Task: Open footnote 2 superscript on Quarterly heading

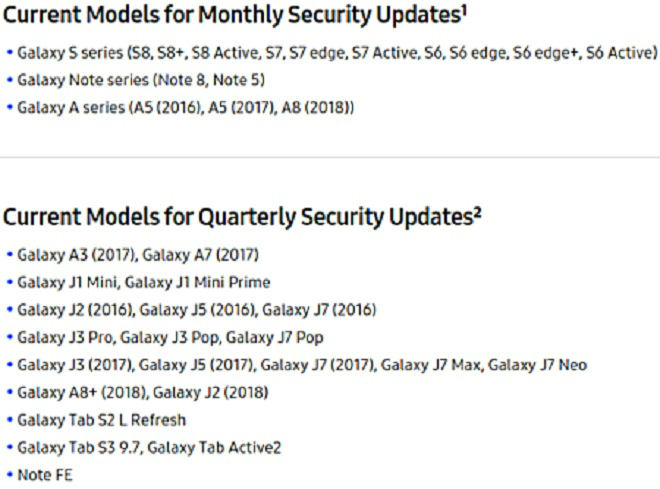Action: [478, 209]
